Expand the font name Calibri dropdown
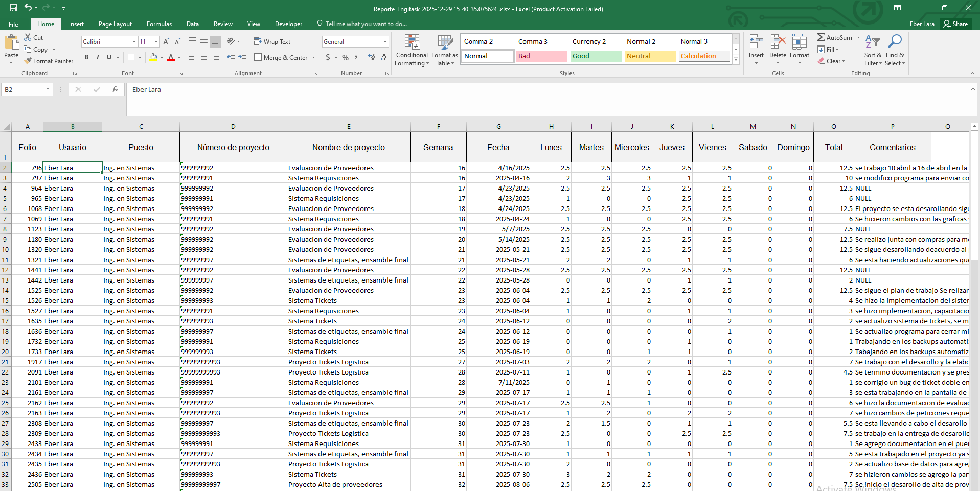Viewport: 980px width, 491px height. tap(134, 42)
